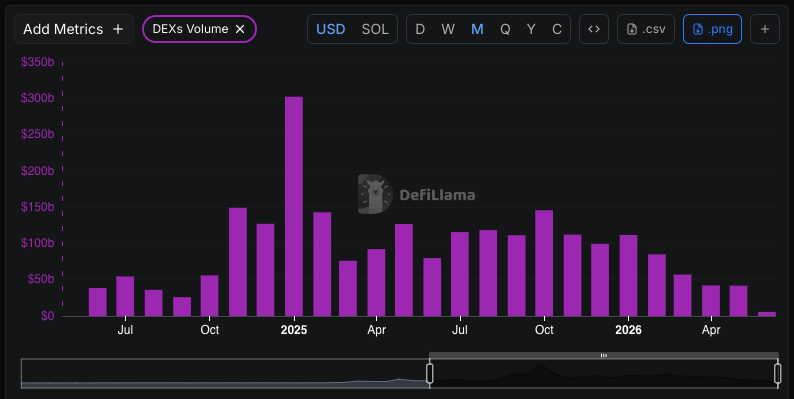Viewport: 794px width, 399px height.
Task: Click the bar above the 2026 label
Action: (628, 275)
